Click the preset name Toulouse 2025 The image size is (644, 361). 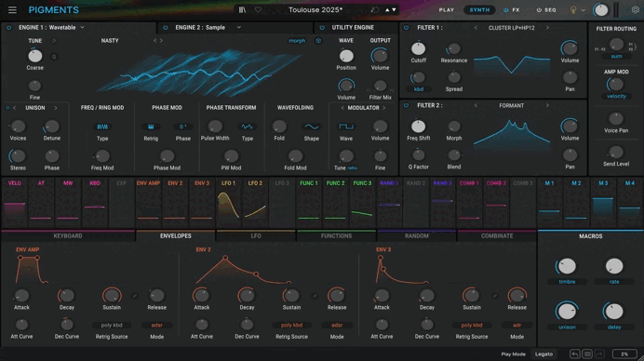[315, 10]
